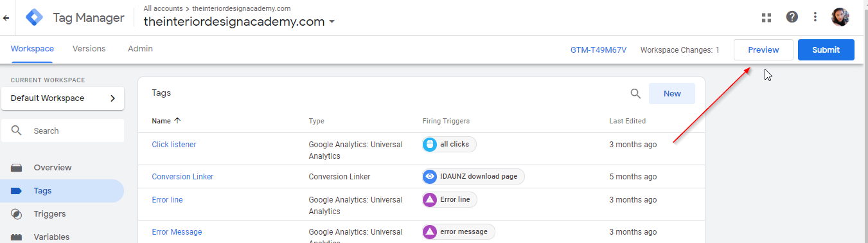Open the GTM-T49M67V container ID link
868x243 pixels.
pyautogui.click(x=598, y=50)
